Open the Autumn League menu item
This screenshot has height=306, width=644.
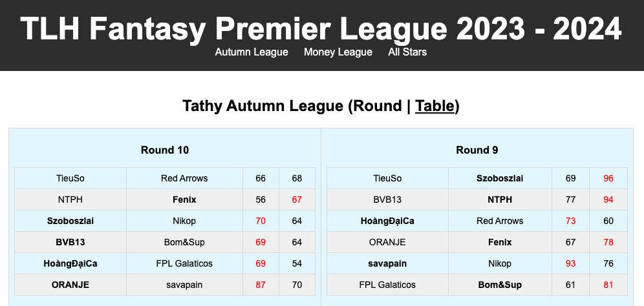pyautogui.click(x=252, y=52)
